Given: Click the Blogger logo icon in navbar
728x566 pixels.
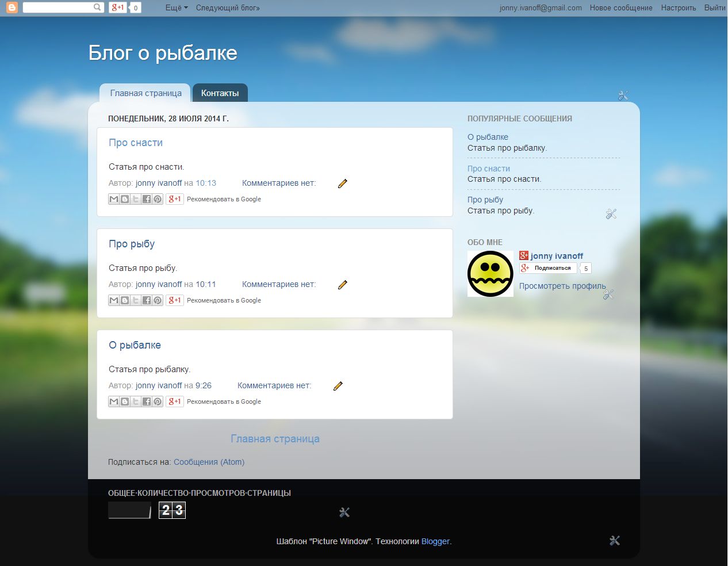Looking at the screenshot, I should tap(12, 7).
